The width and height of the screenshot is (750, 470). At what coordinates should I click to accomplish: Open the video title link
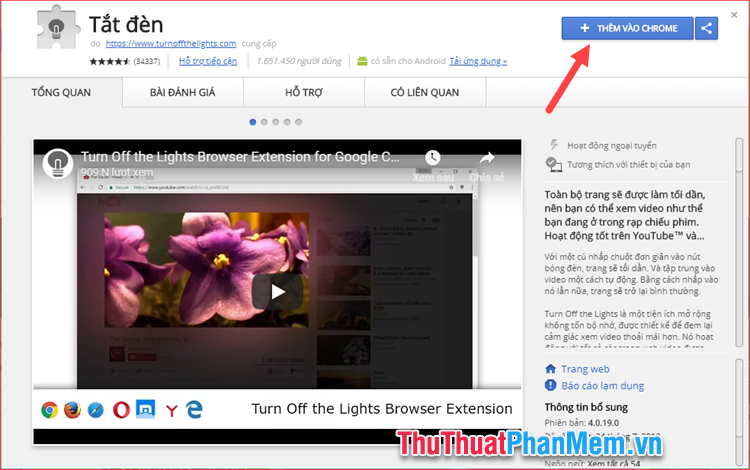240,157
